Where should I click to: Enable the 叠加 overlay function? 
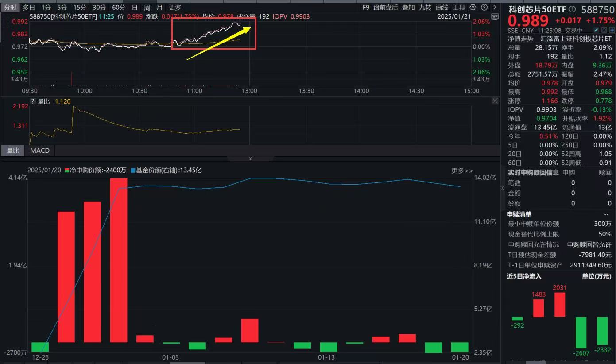click(x=408, y=7)
